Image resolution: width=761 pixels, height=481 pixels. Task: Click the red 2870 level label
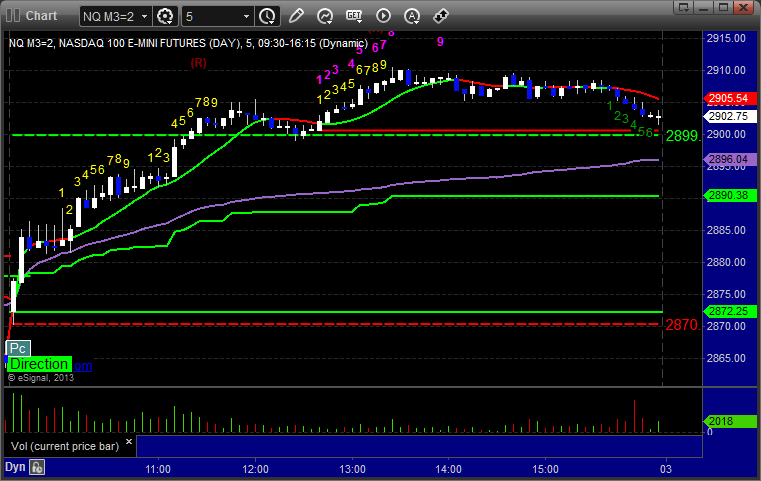point(683,325)
